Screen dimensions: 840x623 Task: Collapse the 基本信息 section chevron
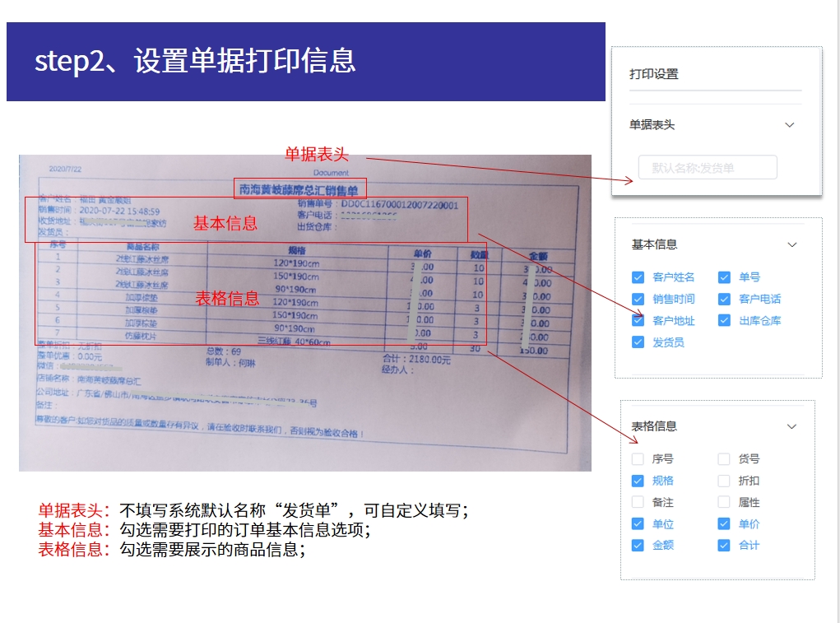point(791,244)
